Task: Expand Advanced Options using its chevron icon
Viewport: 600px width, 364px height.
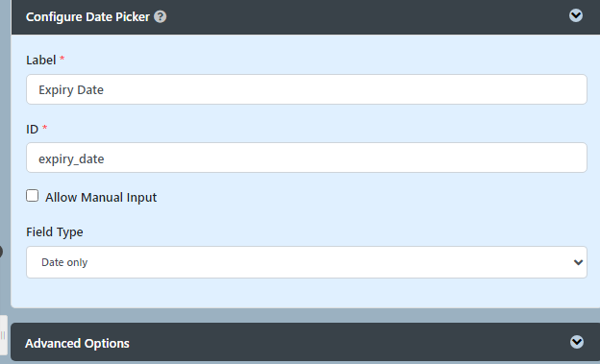Action: point(576,342)
